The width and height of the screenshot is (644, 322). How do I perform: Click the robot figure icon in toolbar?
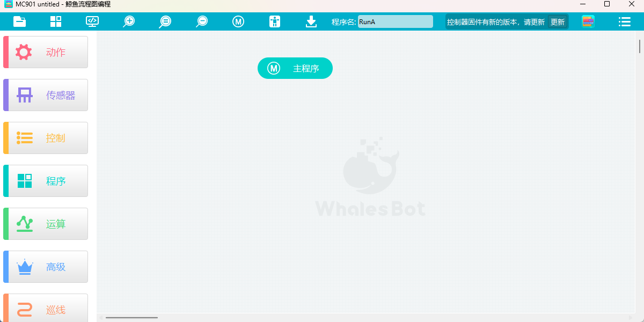(275, 21)
